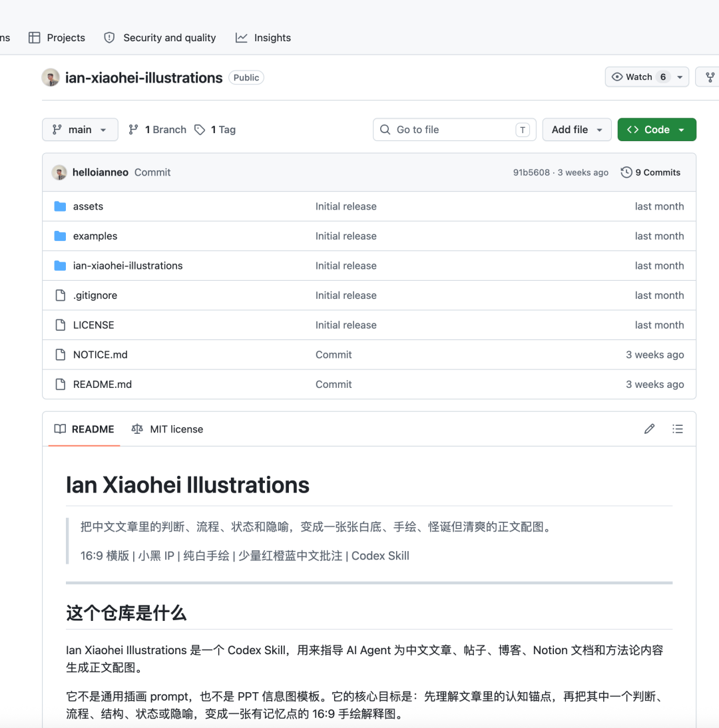Click the MIT license scale icon
Image resolution: width=719 pixels, height=728 pixels.
pyautogui.click(x=137, y=429)
